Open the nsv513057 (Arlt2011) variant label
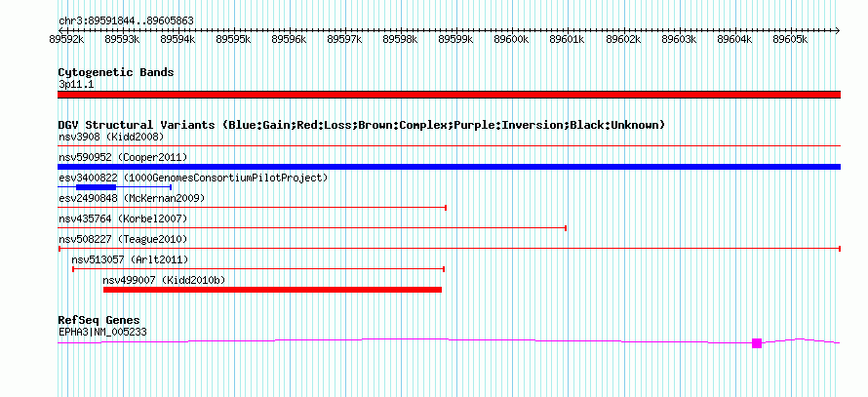The height and width of the screenshot is (397, 868). point(130,259)
